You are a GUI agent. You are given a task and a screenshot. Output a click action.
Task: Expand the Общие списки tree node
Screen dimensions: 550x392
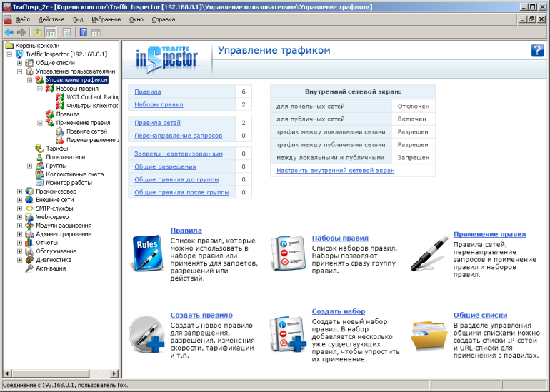(20, 63)
